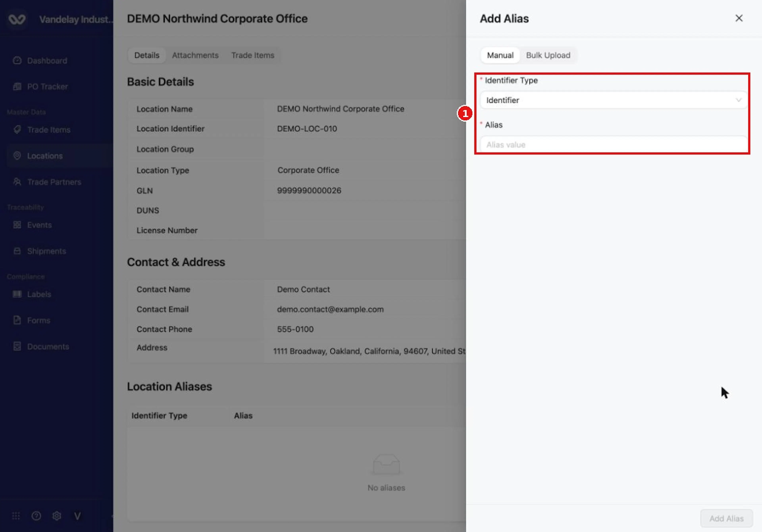Open the settings gear icon

[57, 516]
